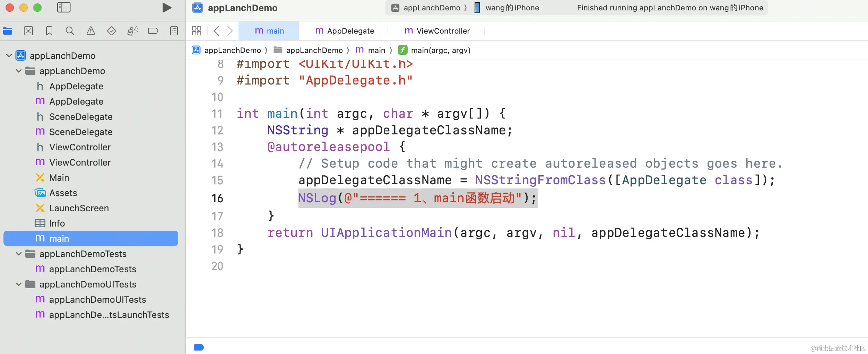Choose the appLanchDemo scheme in toolbar
Image resolution: width=868 pixels, height=354 pixels.
426,8
